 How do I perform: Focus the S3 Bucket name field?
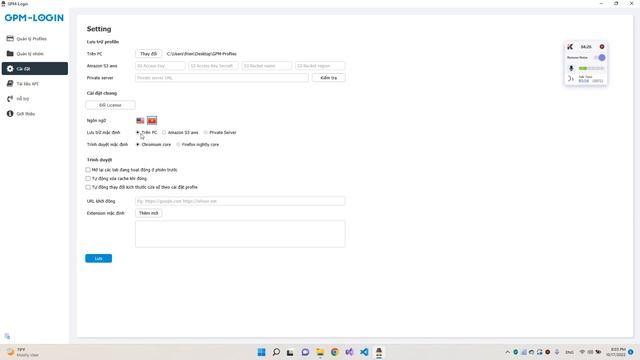click(x=267, y=66)
